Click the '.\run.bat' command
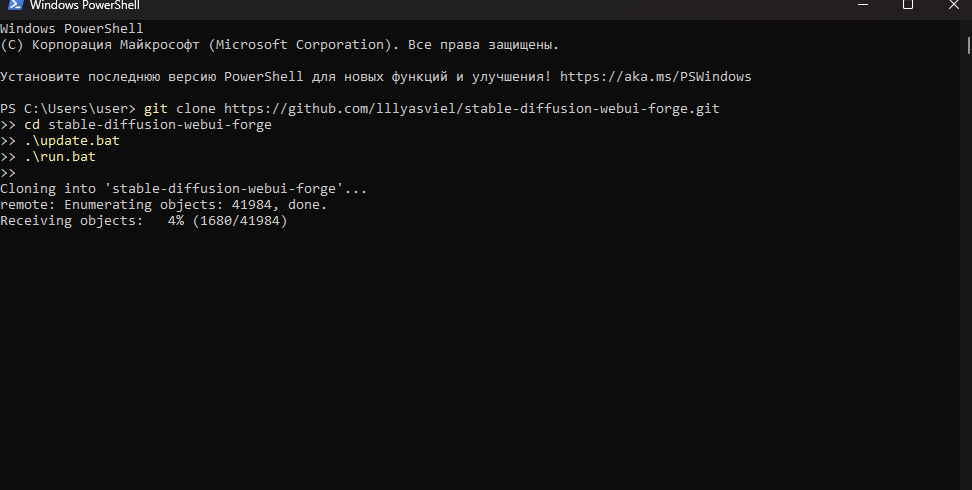 [x=60, y=157]
